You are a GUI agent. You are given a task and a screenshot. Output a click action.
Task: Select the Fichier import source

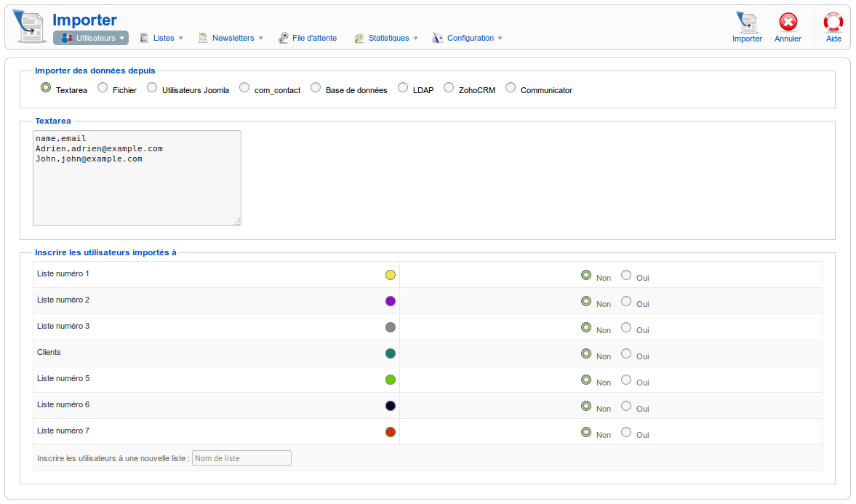tap(103, 88)
